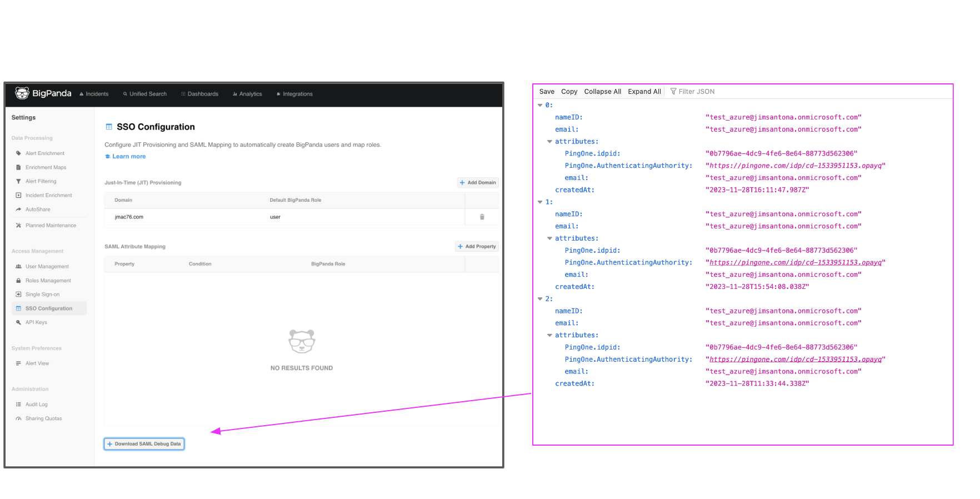Image resolution: width=980 pixels, height=499 pixels.
Task: Click Download SAML Debug Data button
Action: click(144, 444)
